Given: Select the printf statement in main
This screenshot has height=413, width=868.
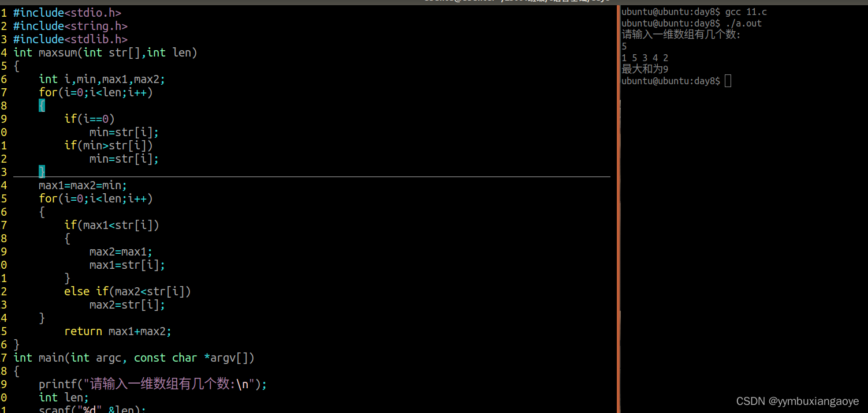Looking at the screenshot, I should click(x=150, y=384).
